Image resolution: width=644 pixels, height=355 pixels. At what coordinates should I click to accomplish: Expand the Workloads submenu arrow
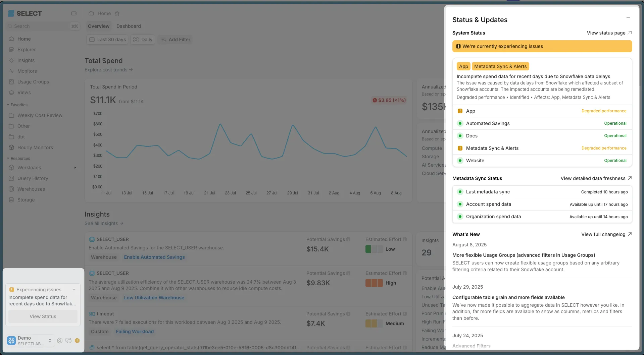pyautogui.click(x=75, y=168)
